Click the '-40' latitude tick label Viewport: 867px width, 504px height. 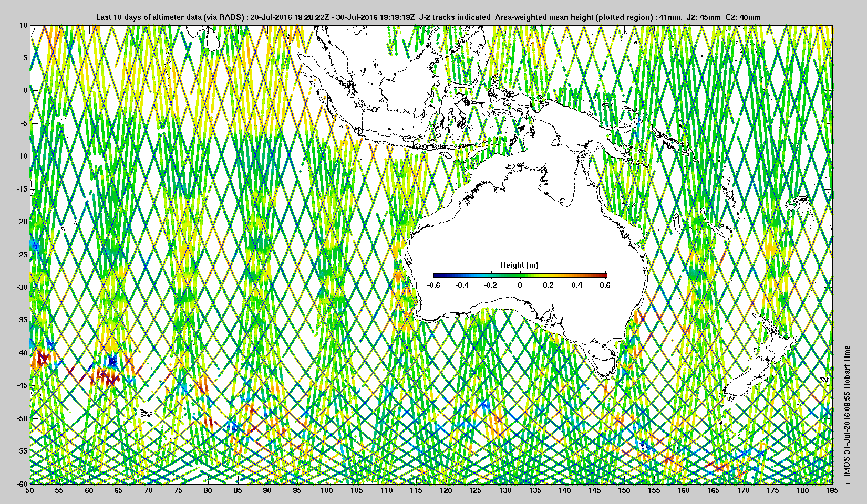pos(22,353)
